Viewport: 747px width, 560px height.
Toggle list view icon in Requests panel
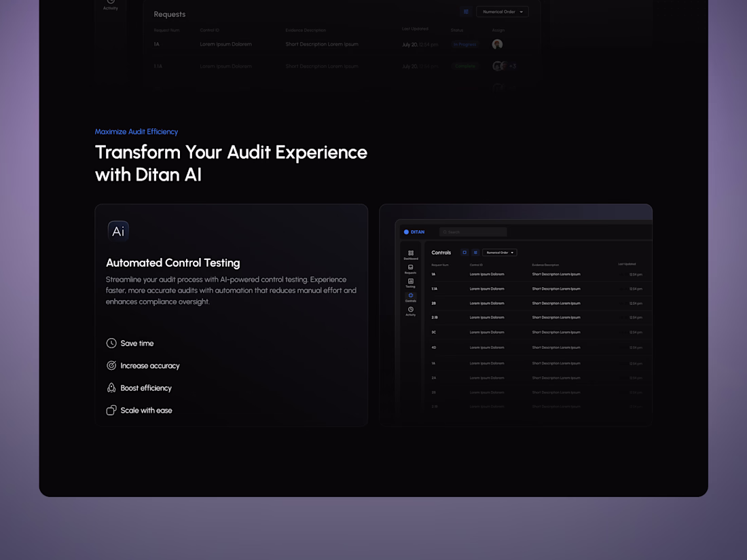coord(466,12)
